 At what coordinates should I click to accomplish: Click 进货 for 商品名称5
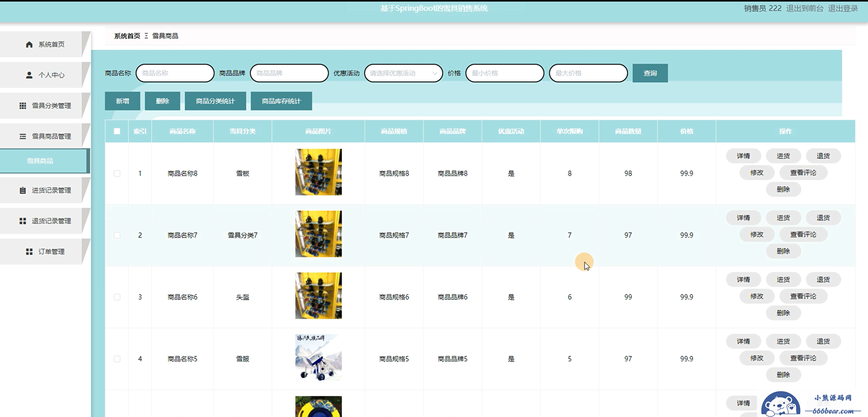point(783,341)
